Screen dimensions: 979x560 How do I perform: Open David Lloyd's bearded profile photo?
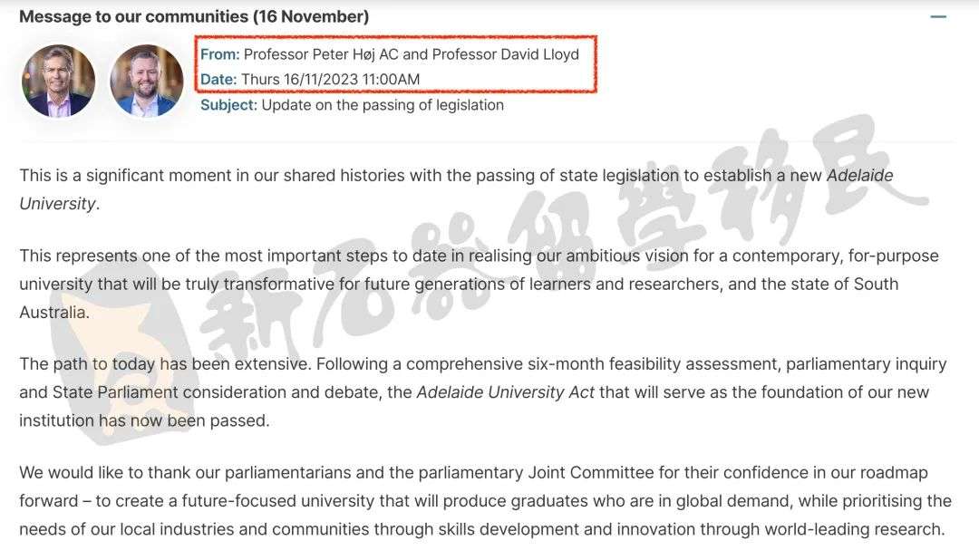147,81
